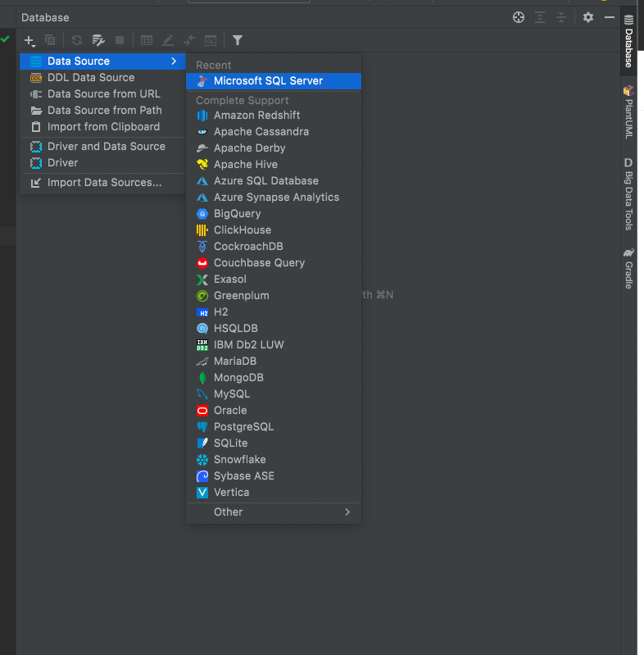
Task: Click the Edit Data table icon
Action: point(147,40)
